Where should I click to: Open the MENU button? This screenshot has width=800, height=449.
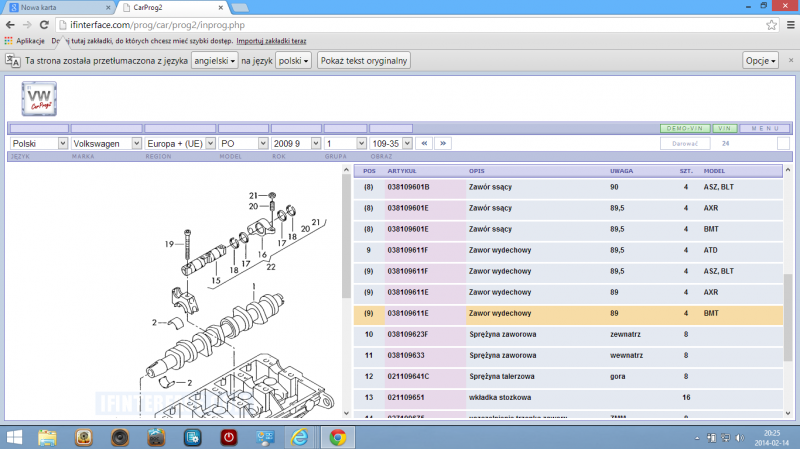pyautogui.click(x=765, y=129)
